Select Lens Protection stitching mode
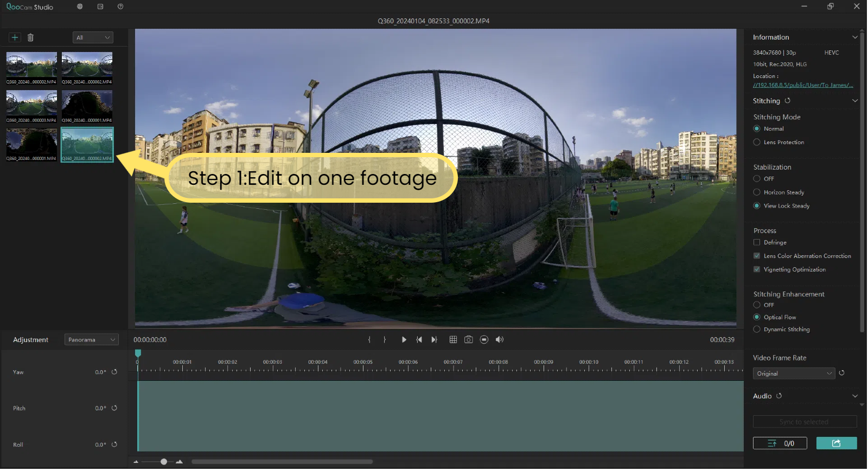The image size is (868, 471). tap(757, 143)
